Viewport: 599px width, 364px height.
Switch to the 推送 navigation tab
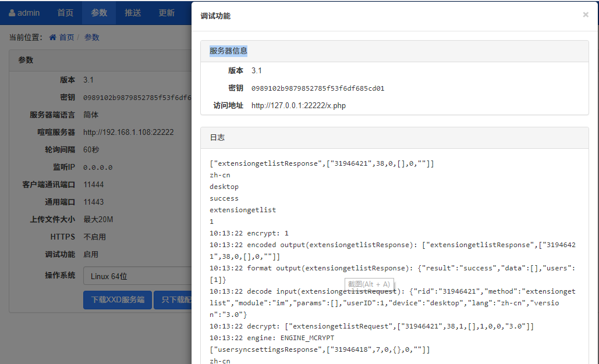tap(133, 13)
